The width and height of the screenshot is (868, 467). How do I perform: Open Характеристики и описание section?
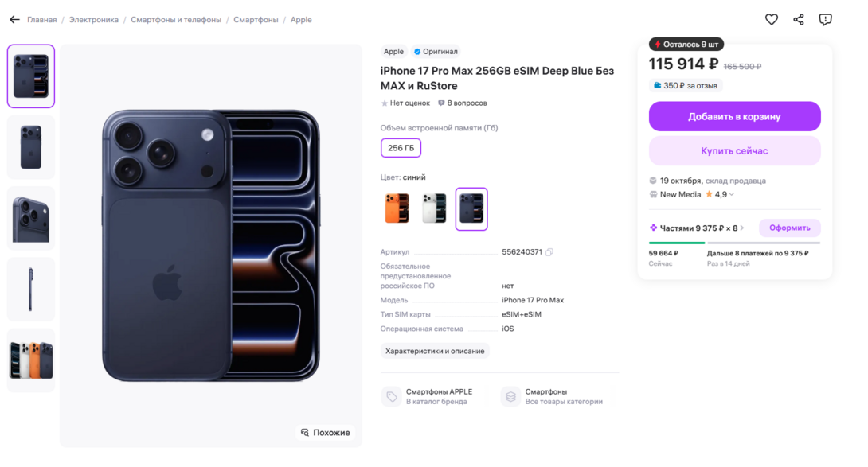point(435,351)
